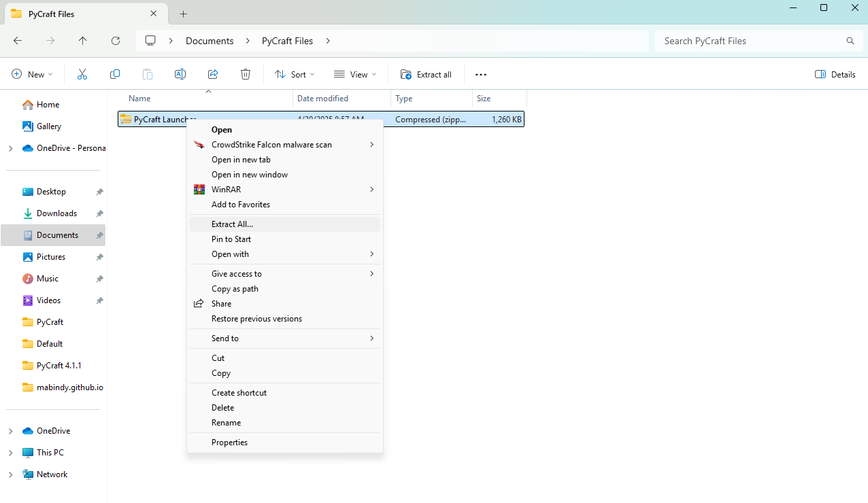Go back with the left arrow
This screenshot has width=868, height=503.
click(18, 41)
